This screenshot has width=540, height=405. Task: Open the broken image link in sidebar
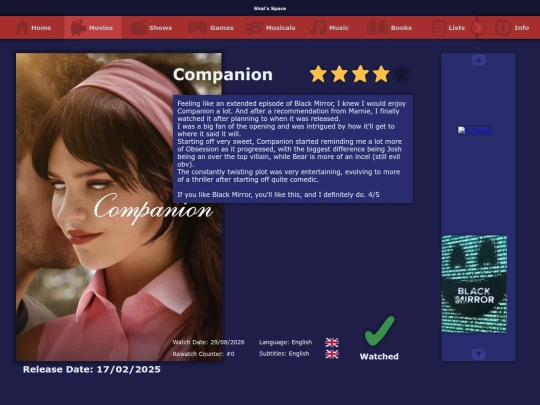(x=474, y=130)
